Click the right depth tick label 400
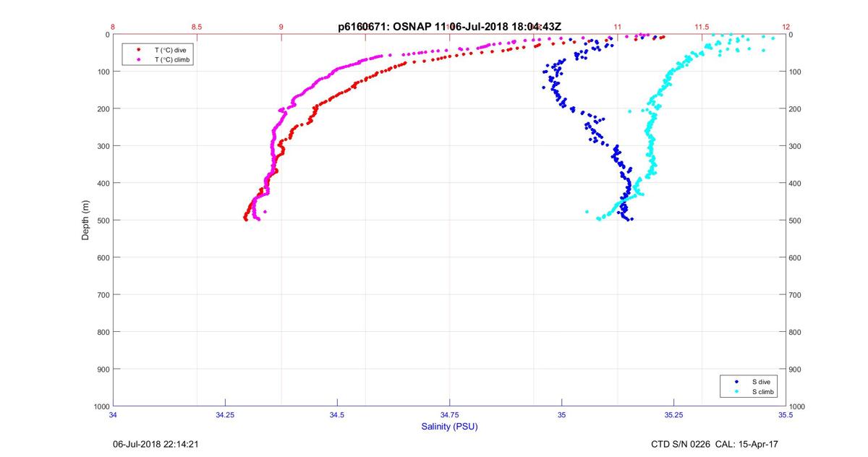Screen dimensions: 868x457 tap(796, 184)
